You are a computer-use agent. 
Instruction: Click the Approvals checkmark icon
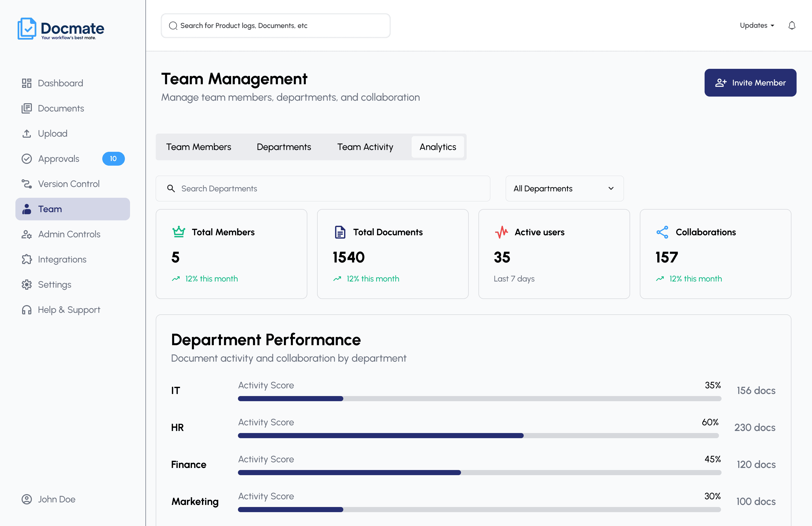[27, 159]
